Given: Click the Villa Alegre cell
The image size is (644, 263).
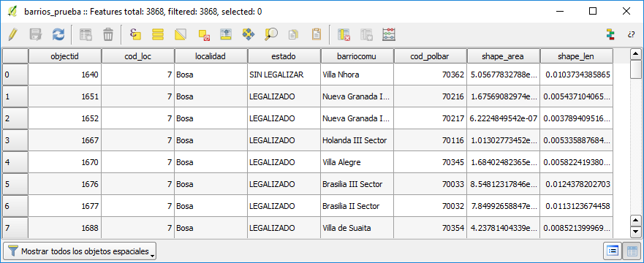Looking at the screenshot, I should [x=357, y=162].
